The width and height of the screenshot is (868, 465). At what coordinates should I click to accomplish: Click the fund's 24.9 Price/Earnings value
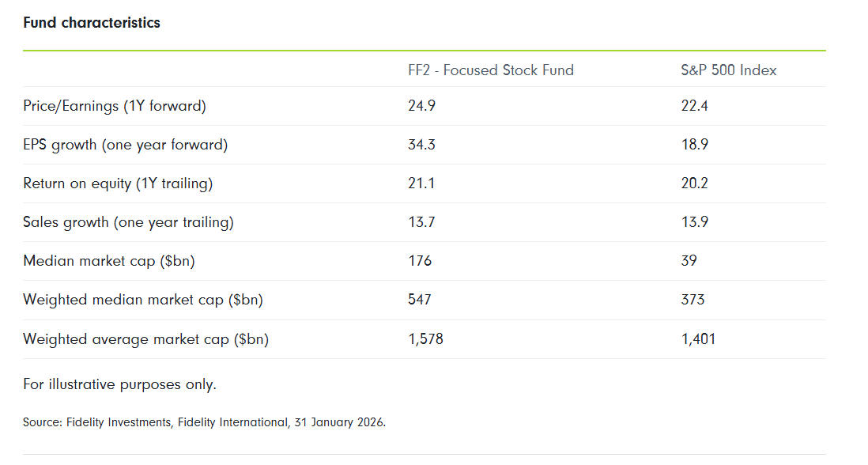coord(421,106)
